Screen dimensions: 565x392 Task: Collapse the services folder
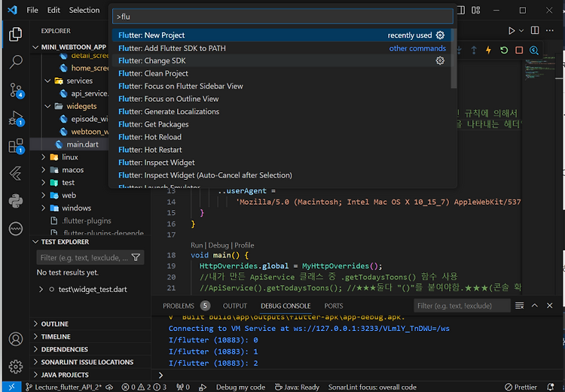pyautogui.click(x=47, y=81)
